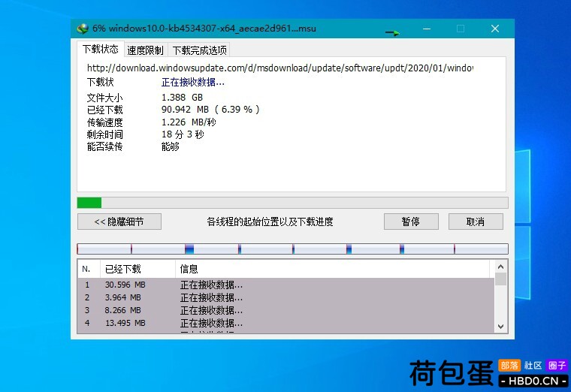Click the 正在接收数据... status value at top

(192, 83)
